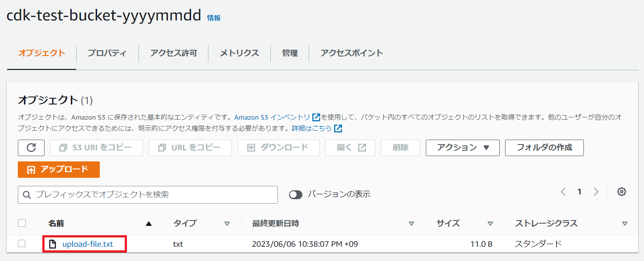Open the Amazon S3 インベントリ link
The image size is (644, 261).
[272, 117]
